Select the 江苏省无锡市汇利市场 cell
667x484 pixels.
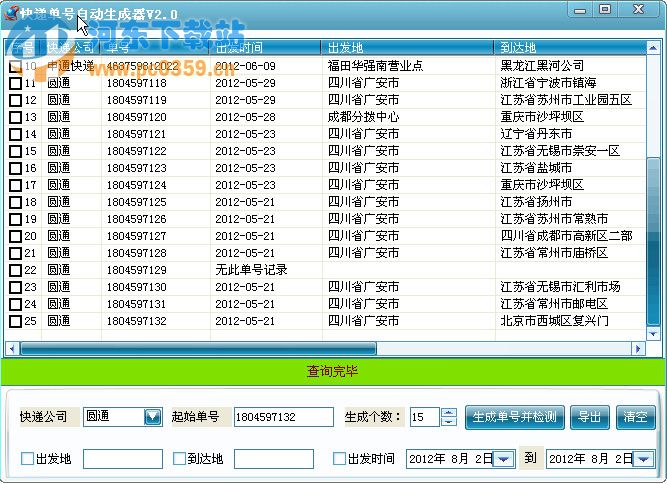[560, 287]
